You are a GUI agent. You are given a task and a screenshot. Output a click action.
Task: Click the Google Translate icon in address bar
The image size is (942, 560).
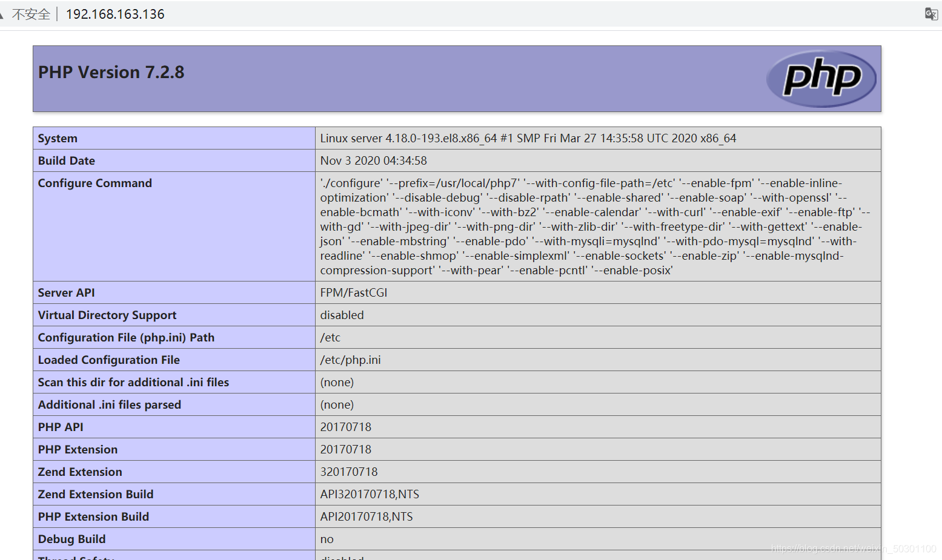(x=931, y=14)
